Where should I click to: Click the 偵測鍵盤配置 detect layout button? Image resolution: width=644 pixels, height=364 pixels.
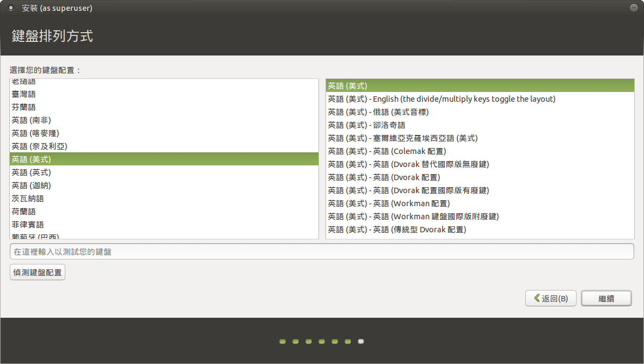[38, 272]
